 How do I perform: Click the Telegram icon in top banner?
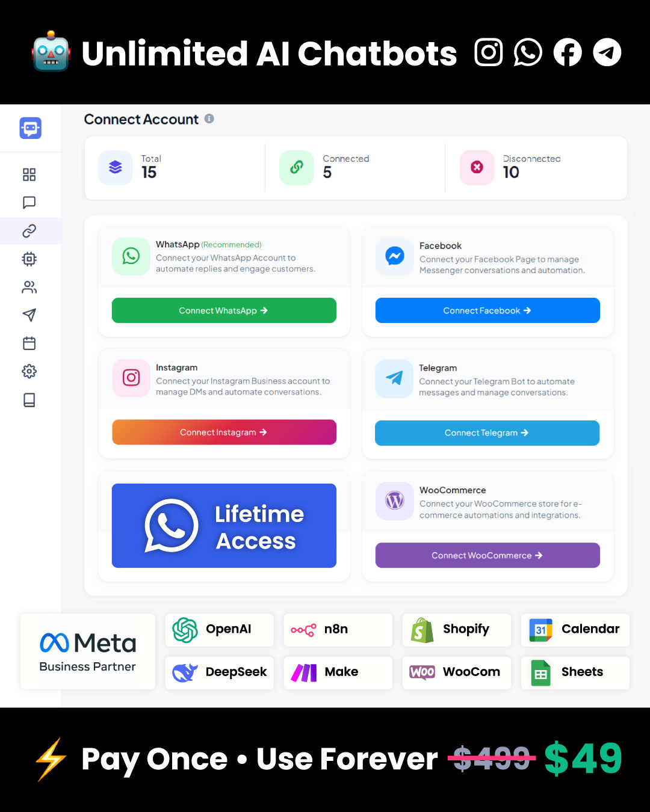(607, 52)
